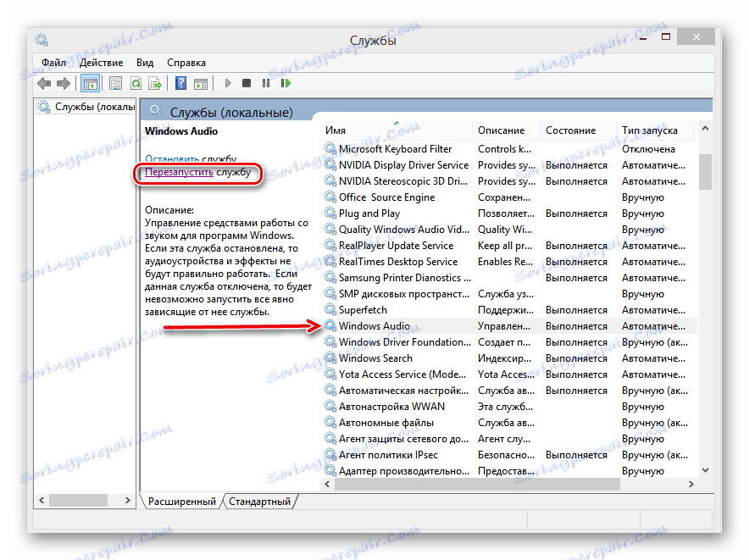Select the Автономные файлы service
This screenshot has width=749, height=560.
(x=508, y=423)
